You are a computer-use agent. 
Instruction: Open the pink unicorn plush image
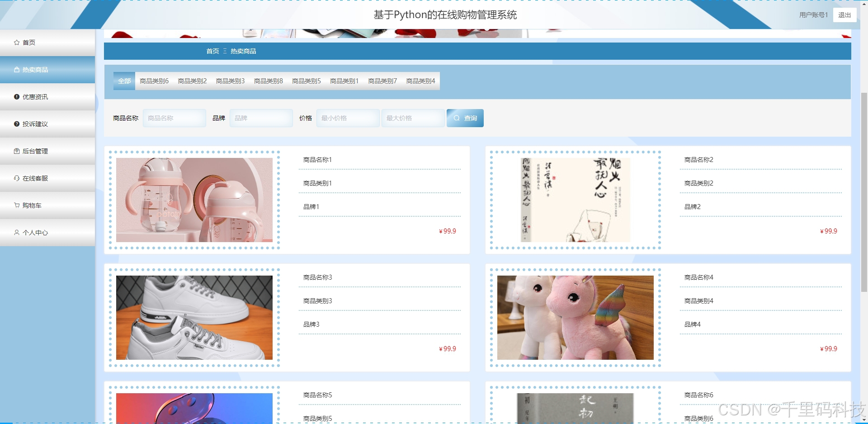pyautogui.click(x=576, y=318)
